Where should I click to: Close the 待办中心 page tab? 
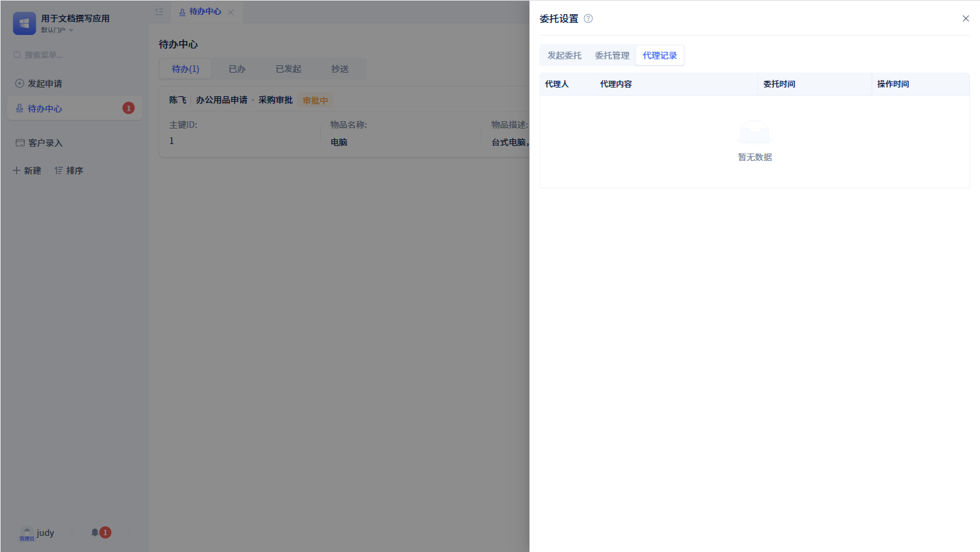pos(231,12)
